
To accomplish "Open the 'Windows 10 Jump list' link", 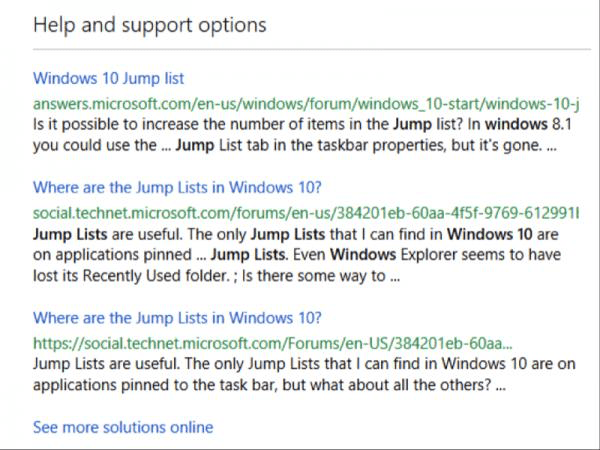I will [x=108, y=78].
